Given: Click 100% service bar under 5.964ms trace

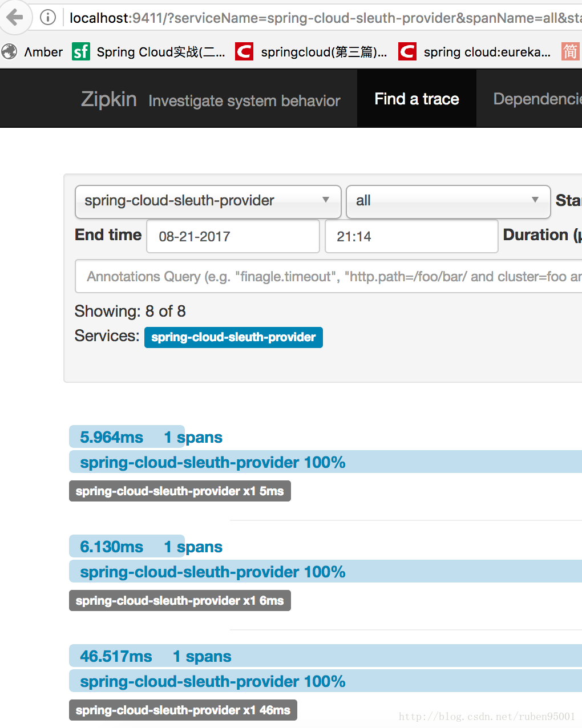Looking at the screenshot, I should coord(325,462).
